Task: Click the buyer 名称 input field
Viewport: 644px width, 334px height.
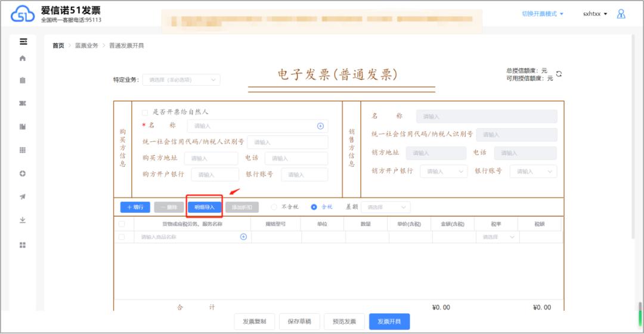Action: pos(258,126)
